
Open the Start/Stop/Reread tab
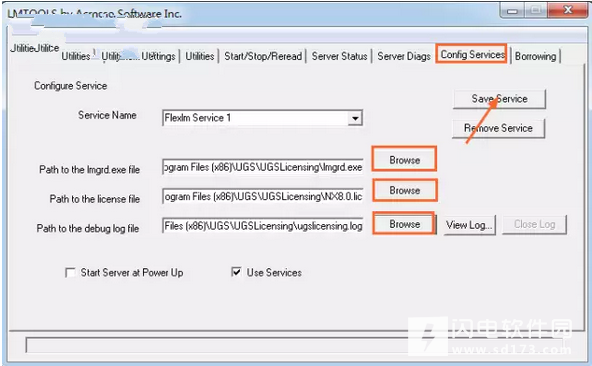point(263,56)
